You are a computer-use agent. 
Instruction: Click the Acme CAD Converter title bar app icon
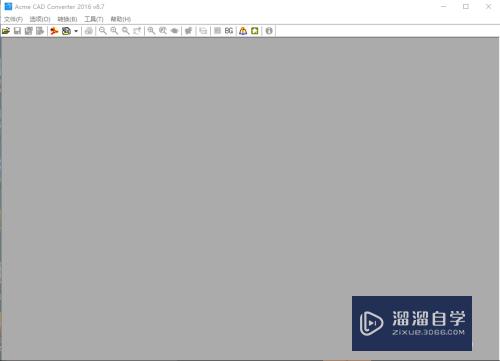pos(8,6)
